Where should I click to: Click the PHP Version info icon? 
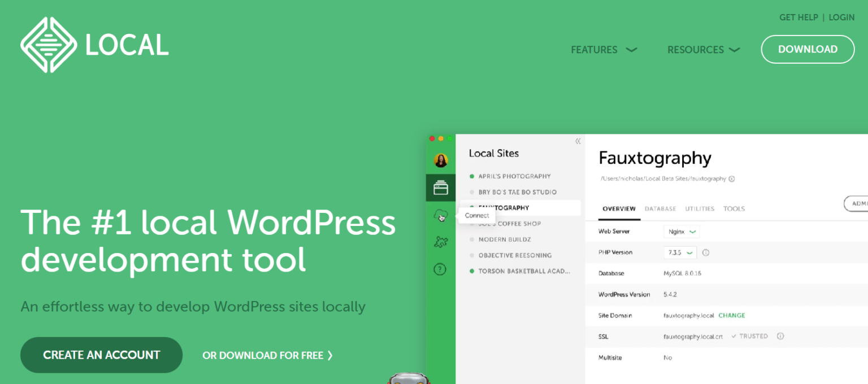[x=705, y=252]
